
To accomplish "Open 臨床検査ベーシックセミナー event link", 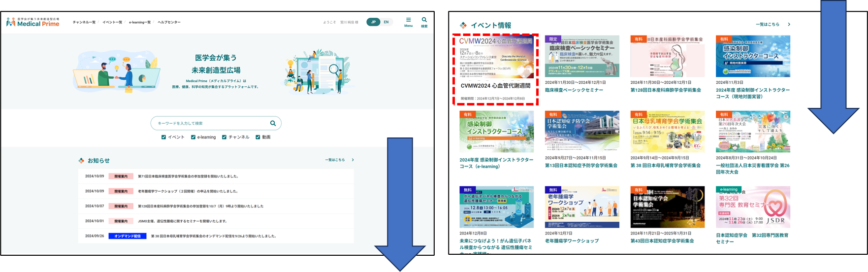I will coord(574,90).
